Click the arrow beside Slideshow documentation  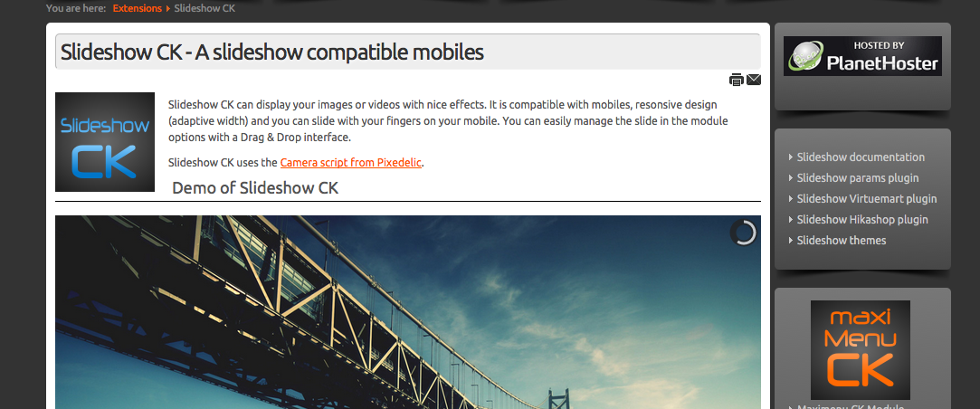pyautogui.click(x=791, y=157)
